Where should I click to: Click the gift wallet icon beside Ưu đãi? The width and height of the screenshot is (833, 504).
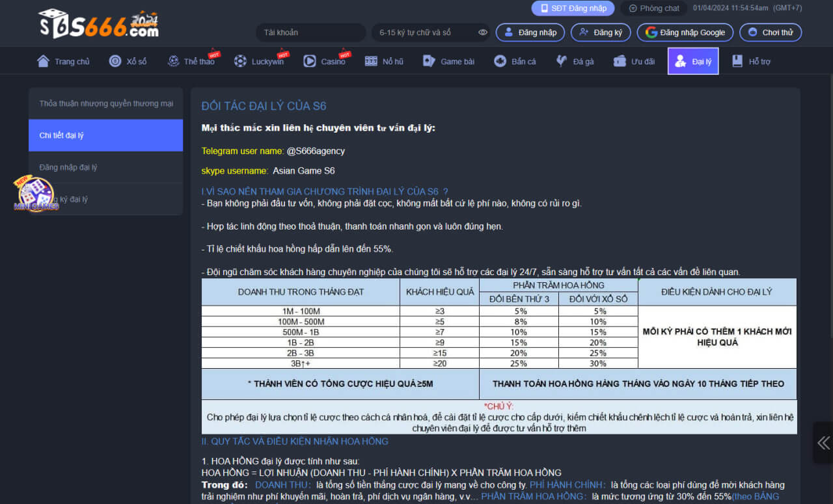pos(620,61)
